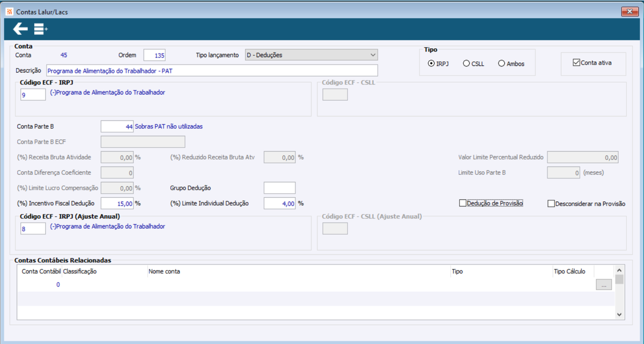Click the Grupo Dedução input field
This screenshot has height=344, width=644.
coord(280,188)
